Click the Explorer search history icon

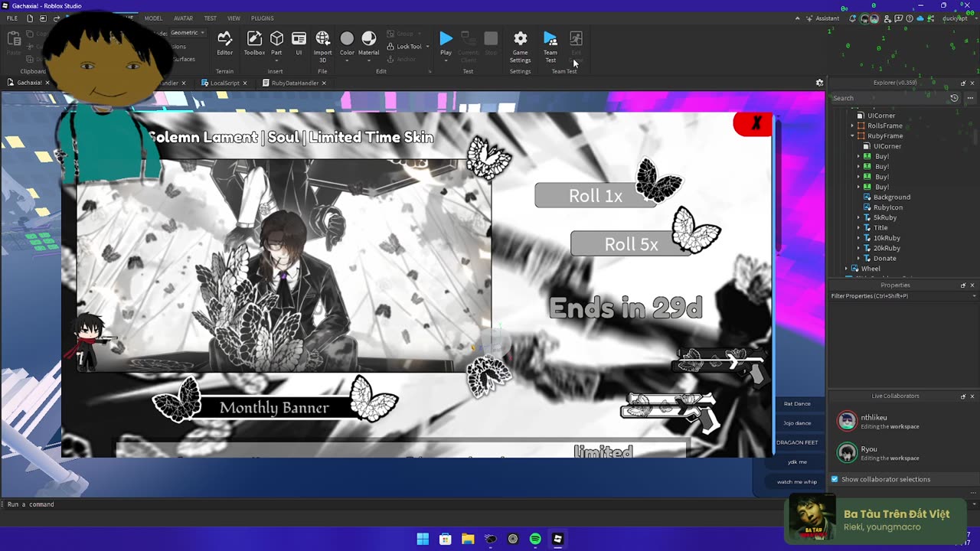click(954, 98)
